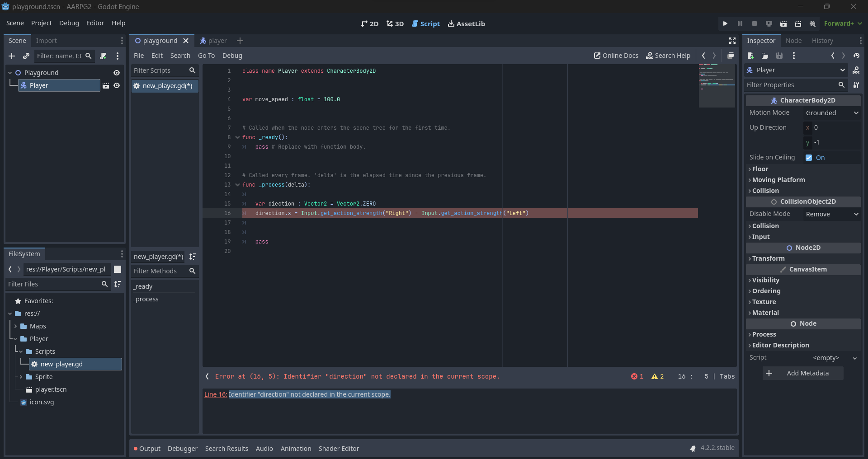This screenshot has height=459, width=868.
Task: Uncheck Slide on Ceiling checkbox
Action: pyautogui.click(x=809, y=158)
